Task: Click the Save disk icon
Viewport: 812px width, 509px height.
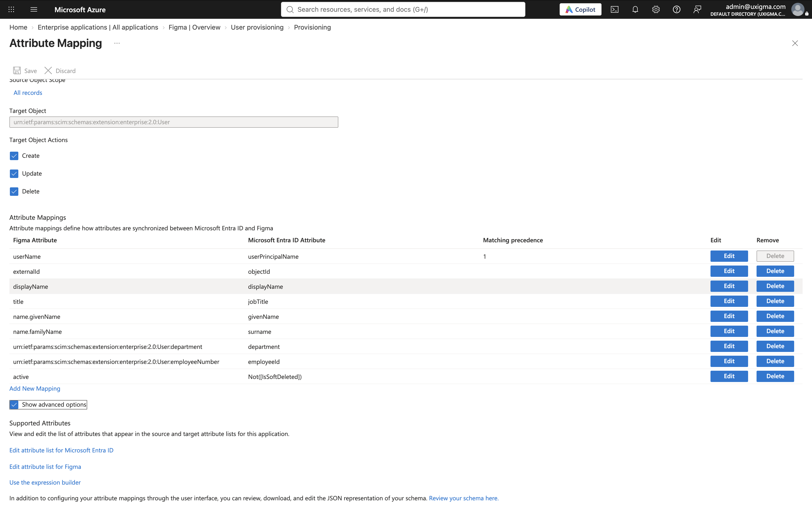Action: click(17, 70)
